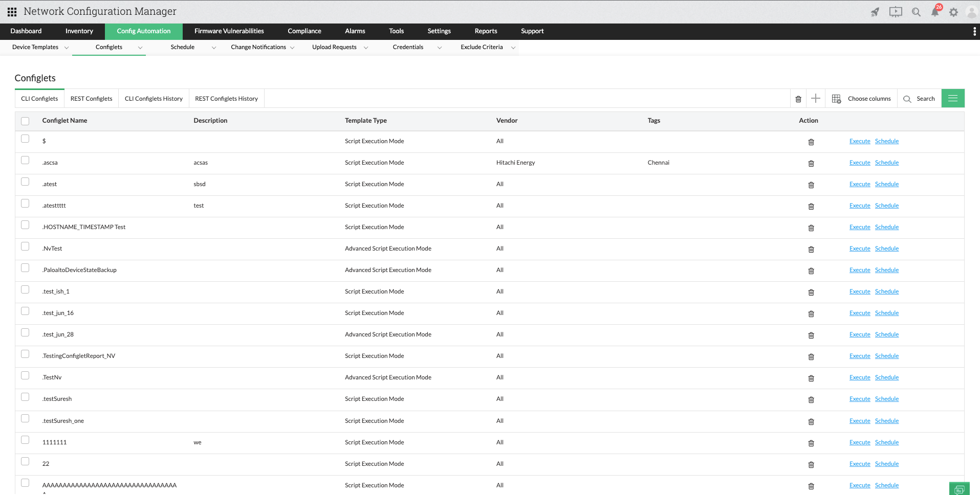
Task: Open the notifications bell with 26 alerts
Action: coord(935,12)
